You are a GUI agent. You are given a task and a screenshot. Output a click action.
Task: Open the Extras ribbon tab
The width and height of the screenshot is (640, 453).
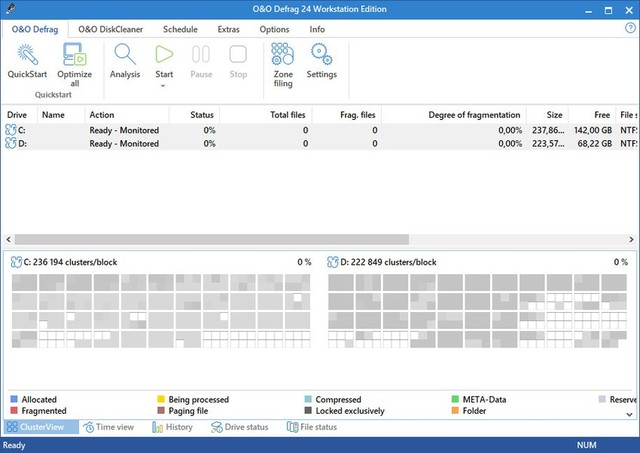click(228, 30)
